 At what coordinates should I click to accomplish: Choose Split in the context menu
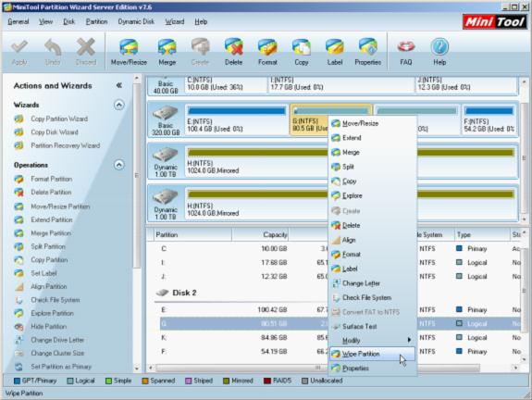coord(372,167)
